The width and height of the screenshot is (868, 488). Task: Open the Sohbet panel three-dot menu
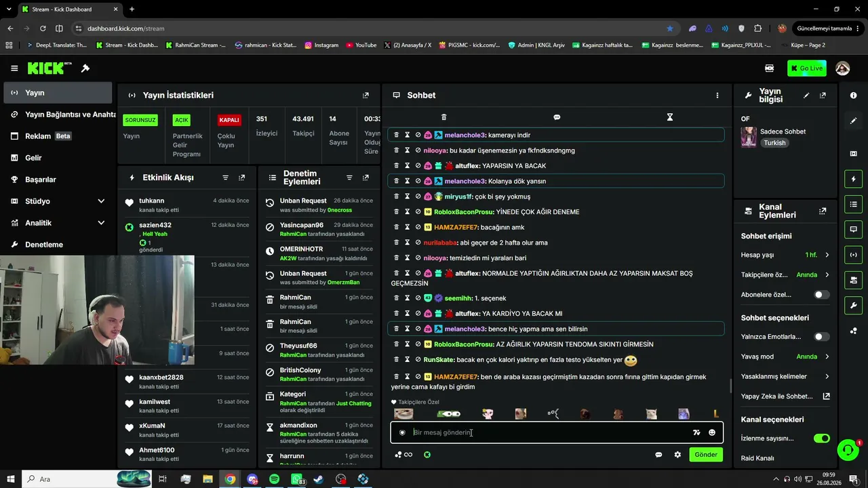pyautogui.click(x=717, y=96)
